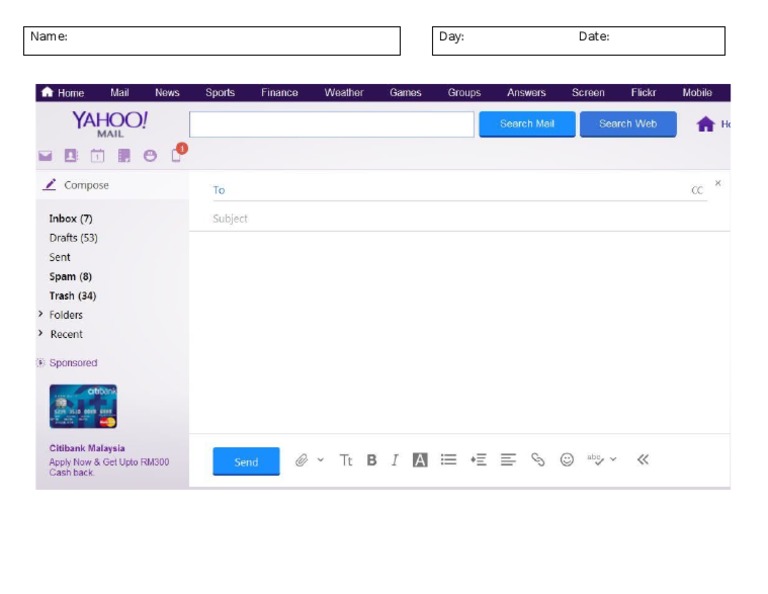Click the Day and Date box
Screen dimensions: 768x594
[578, 41]
